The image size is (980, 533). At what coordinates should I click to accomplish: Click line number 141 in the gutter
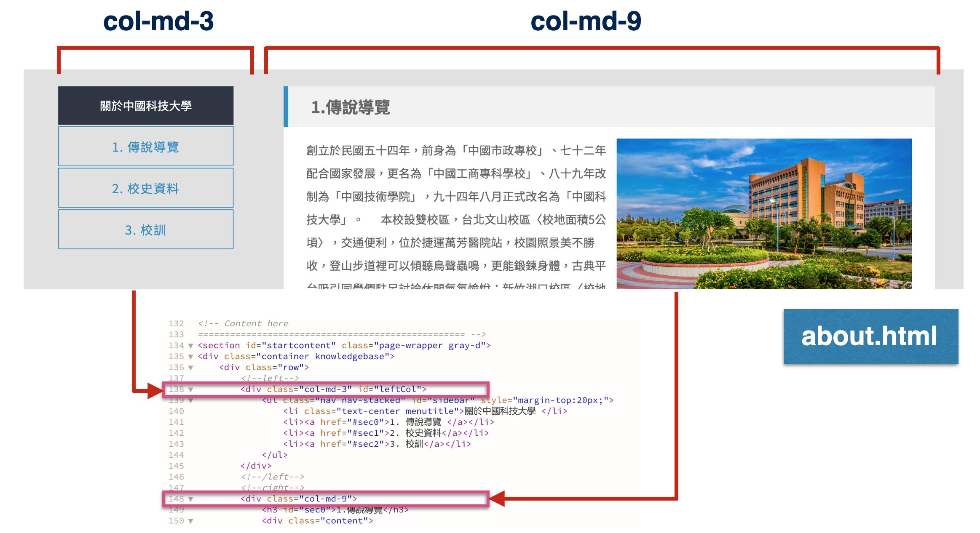pyautogui.click(x=176, y=422)
